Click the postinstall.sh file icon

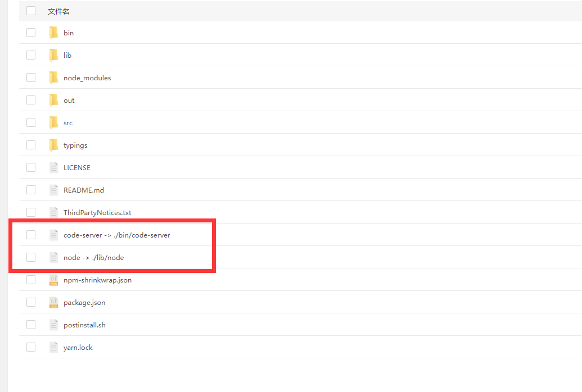[x=53, y=325]
